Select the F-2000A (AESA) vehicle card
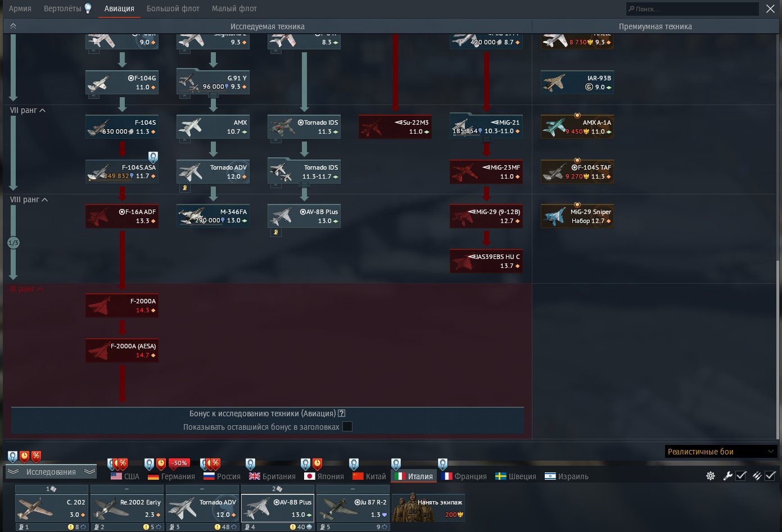Viewport: 782px width, 532px height. tap(122, 351)
